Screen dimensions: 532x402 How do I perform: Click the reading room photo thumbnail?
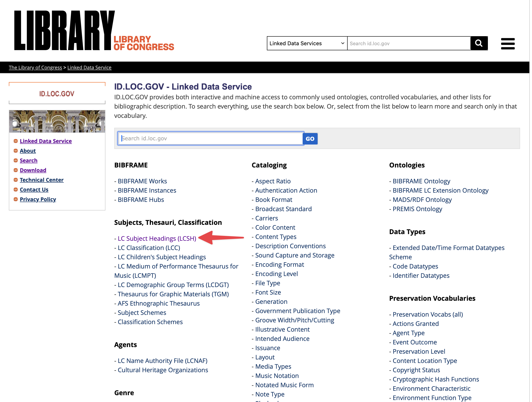[x=57, y=121]
